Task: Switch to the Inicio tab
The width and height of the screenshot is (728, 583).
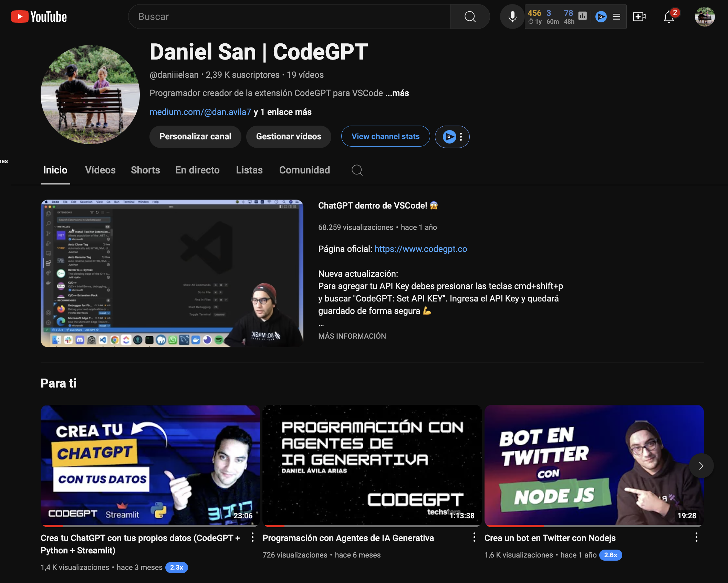Action: click(55, 170)
